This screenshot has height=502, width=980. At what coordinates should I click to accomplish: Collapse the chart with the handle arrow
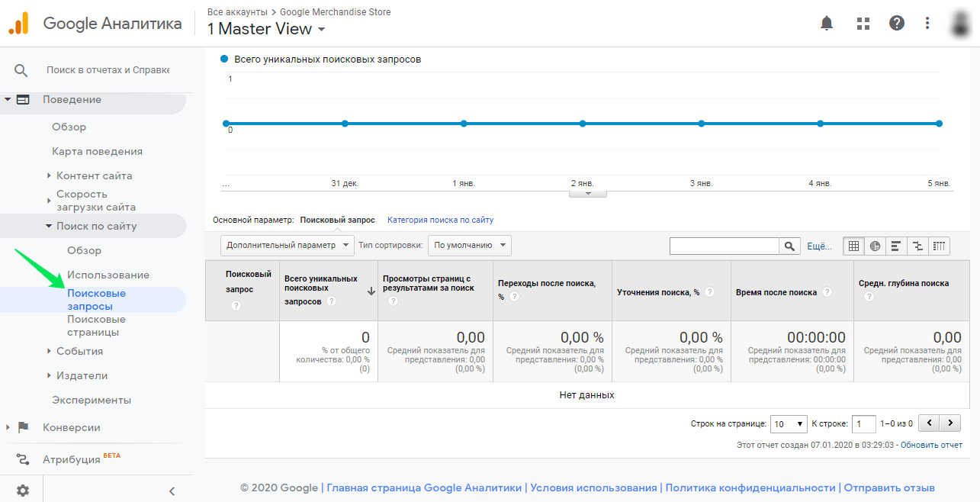tap(588, 194)
